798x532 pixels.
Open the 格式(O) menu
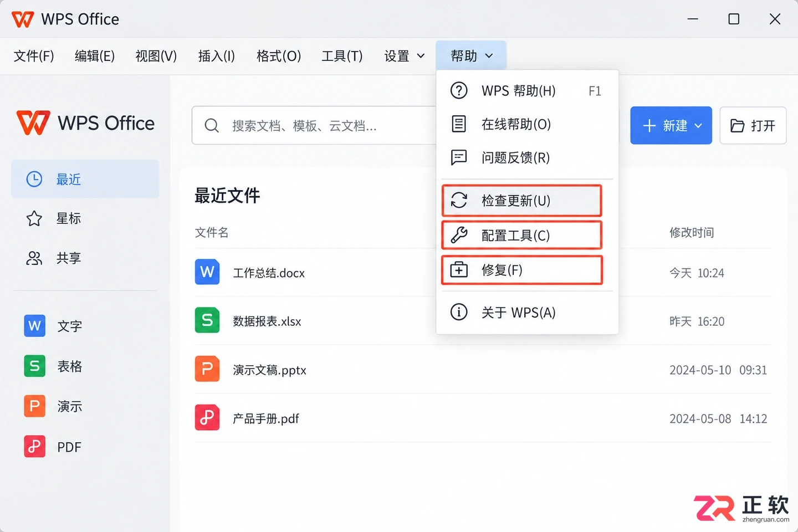(x=279, y=56)
